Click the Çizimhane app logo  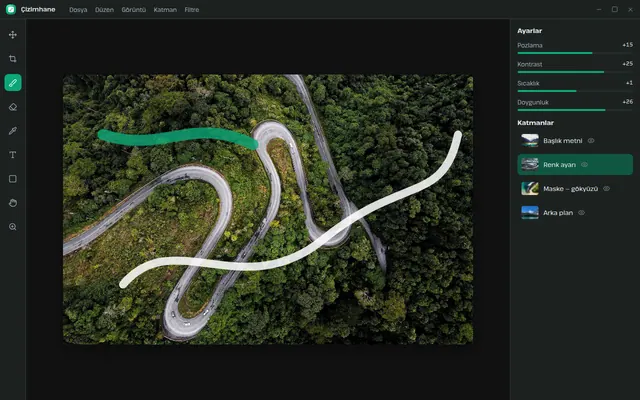pos(11,9)
